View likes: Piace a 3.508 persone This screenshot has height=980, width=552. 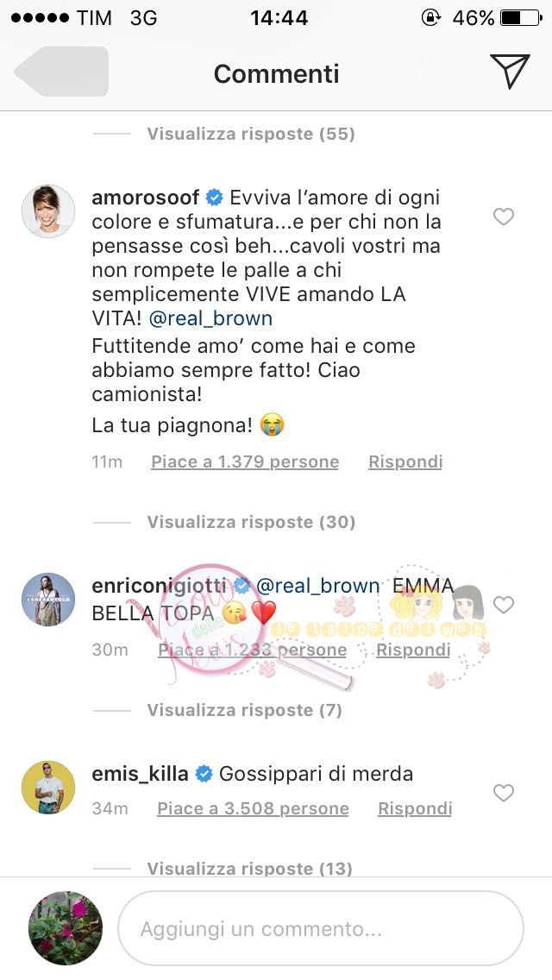coord(254,808)
